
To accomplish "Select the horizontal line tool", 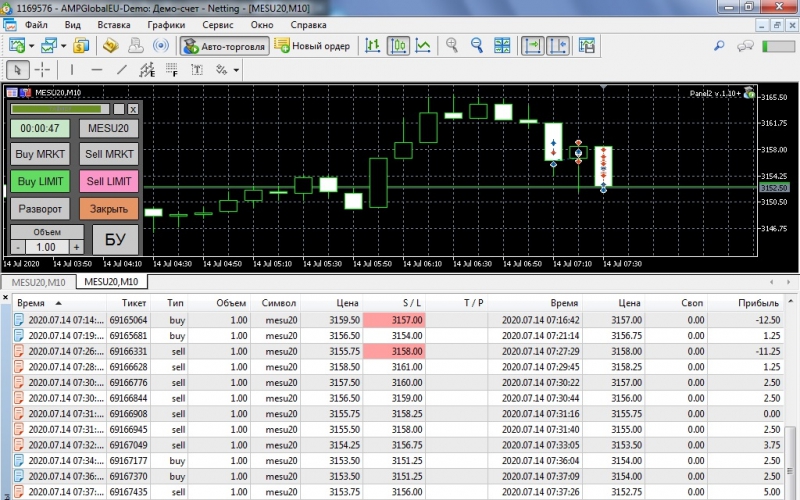I will 96,70.
